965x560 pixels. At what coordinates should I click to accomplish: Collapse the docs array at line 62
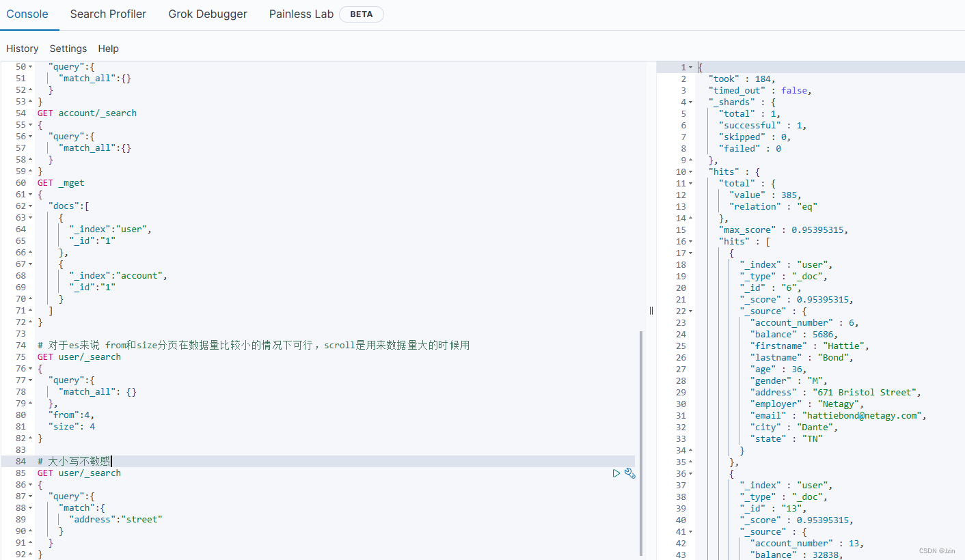point(30,206)
